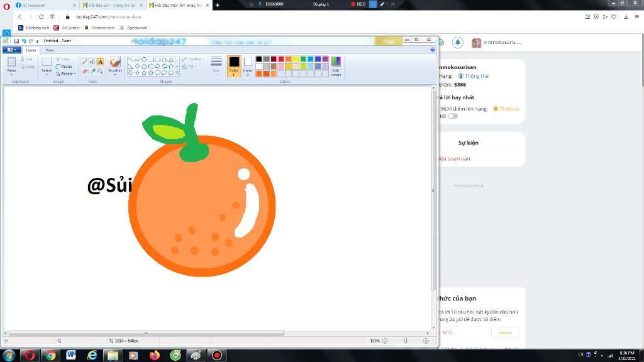Open the VnExpress bookmark
Viewport: 644px width, 362px height.
(x=67, y=28)
